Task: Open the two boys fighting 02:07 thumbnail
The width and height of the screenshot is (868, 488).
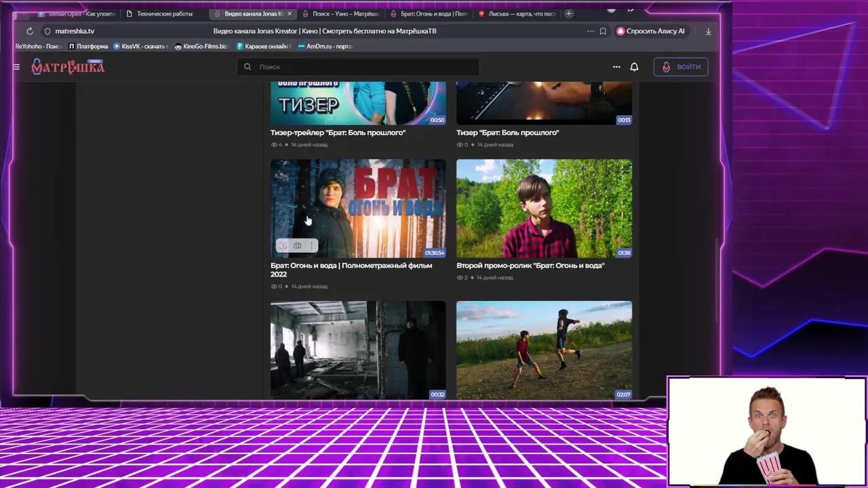Action: [544, 350]
